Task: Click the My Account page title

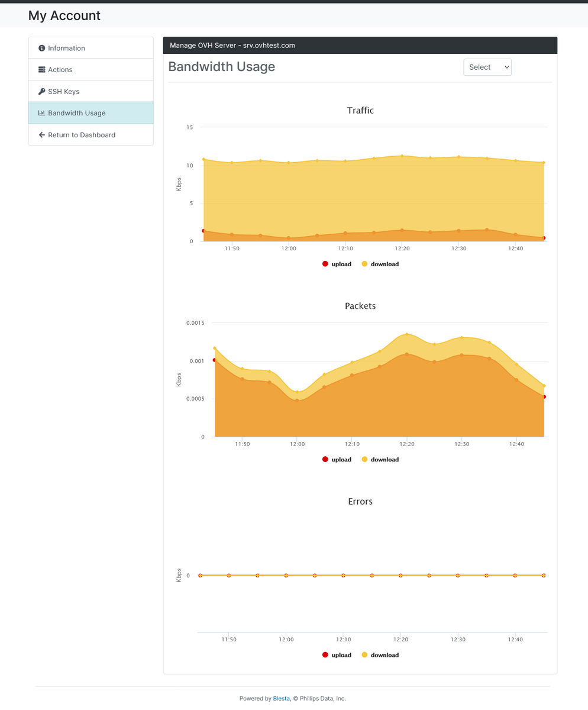Action: [x=64, y=15]
